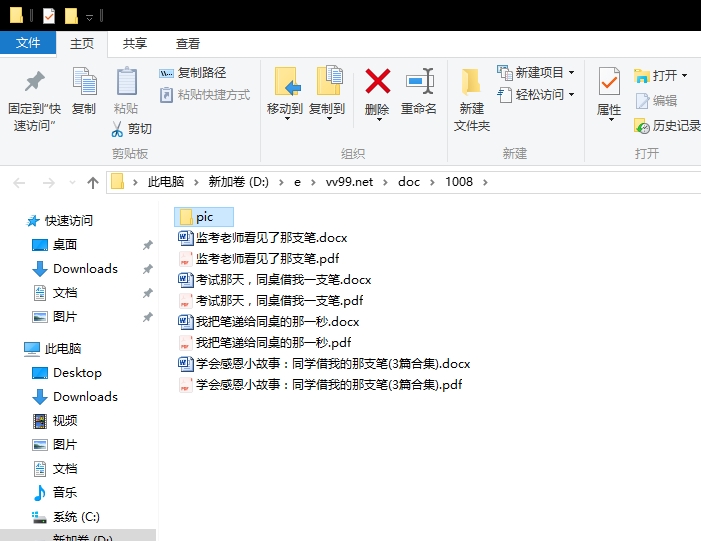Switch to the 共享 ribbon tab
The width and height of the screenshot is (701, 541).
coord(135,44)
